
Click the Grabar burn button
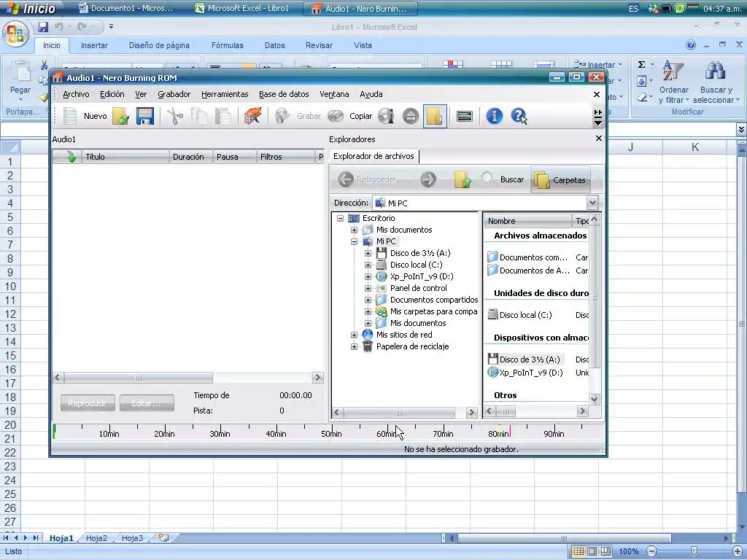pyautogui.click(x=298, y=116)
